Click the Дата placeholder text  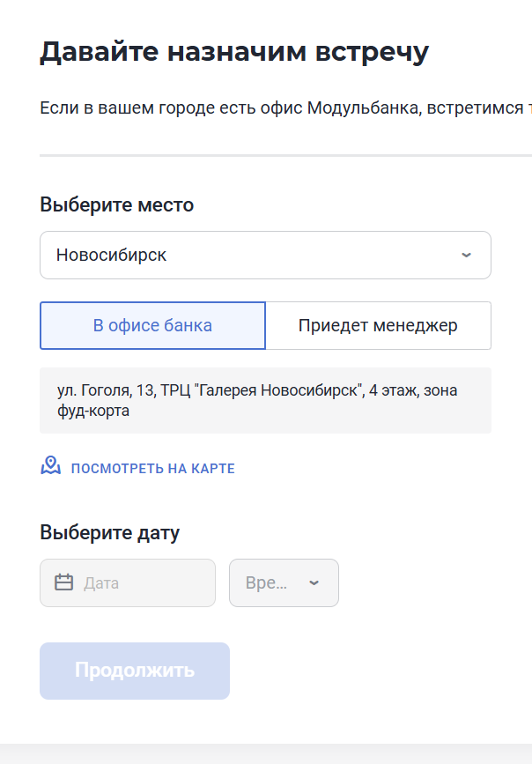(x=101, y=583)
